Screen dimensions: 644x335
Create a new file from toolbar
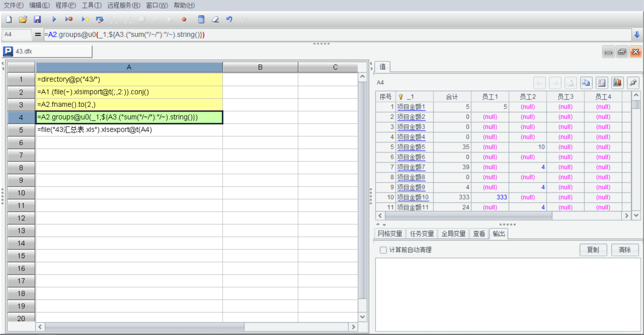[9, 19]
